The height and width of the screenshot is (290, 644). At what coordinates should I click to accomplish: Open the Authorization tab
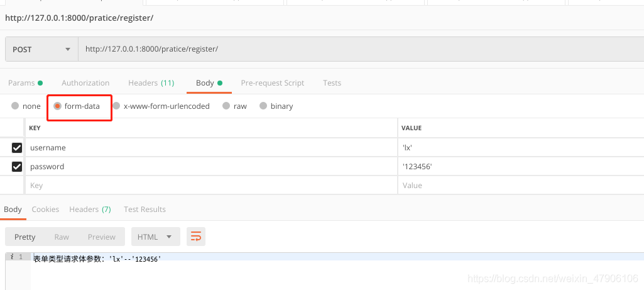85,83
